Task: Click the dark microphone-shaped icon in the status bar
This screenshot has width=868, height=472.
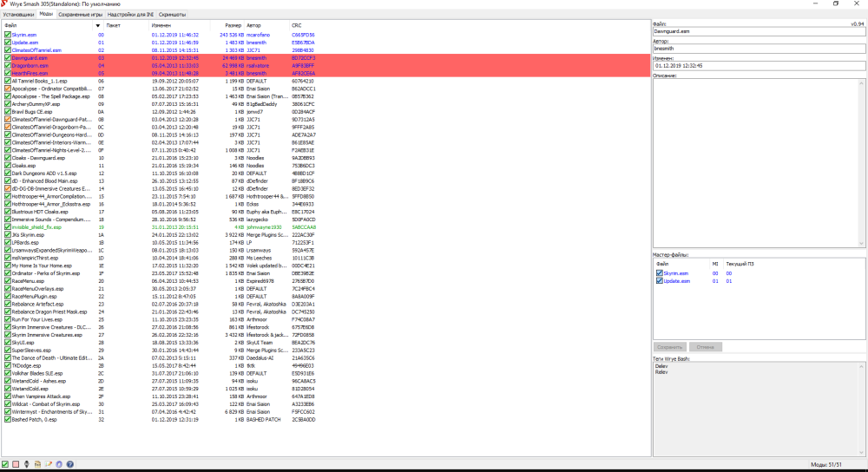Action: [27, 464]
